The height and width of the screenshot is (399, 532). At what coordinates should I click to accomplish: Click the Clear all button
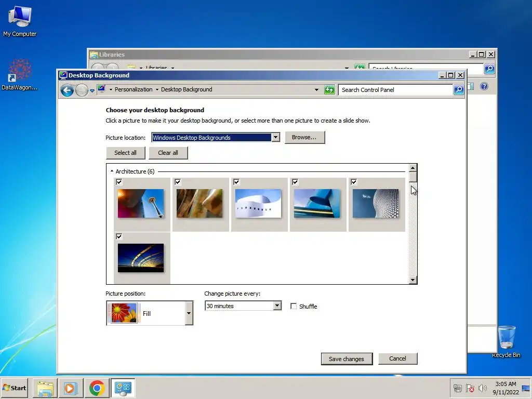pyautogui.click(x=168, y=153)
